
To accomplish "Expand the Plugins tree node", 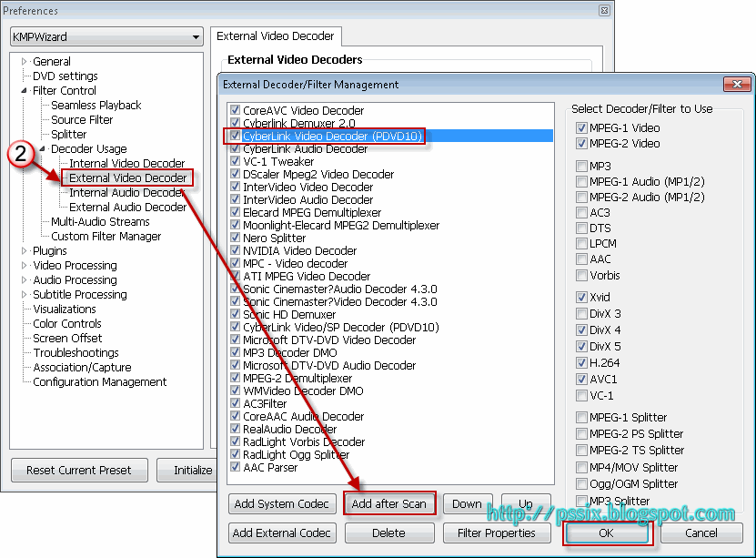I will coord(24,250).
